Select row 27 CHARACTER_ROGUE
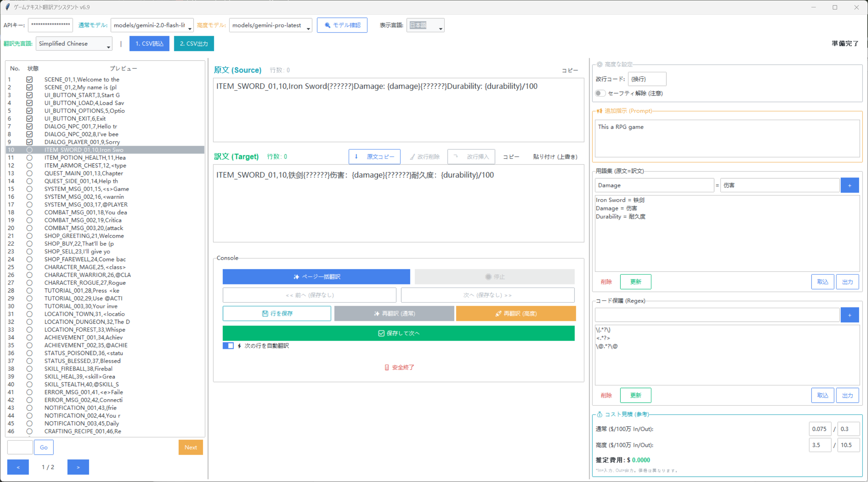The image size is (868, 482). (105, 283)
